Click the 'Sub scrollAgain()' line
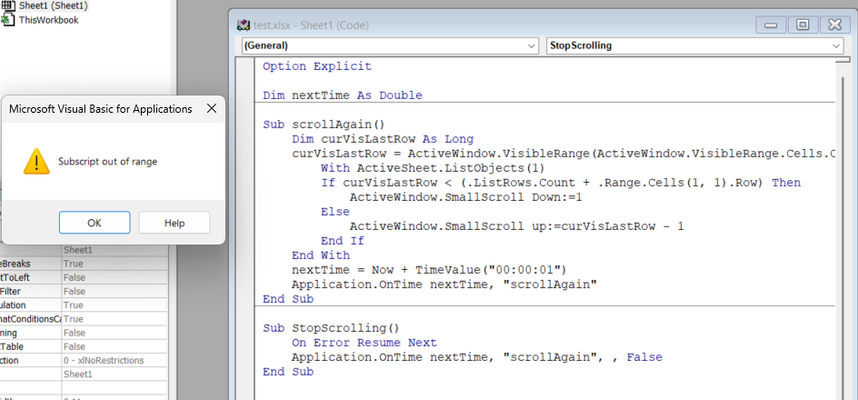 (324, 125)
